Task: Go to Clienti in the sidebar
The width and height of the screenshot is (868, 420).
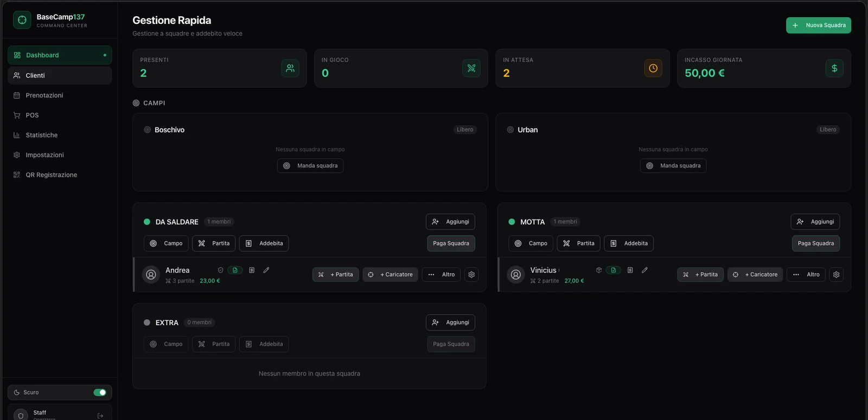Action: (60, 75)
